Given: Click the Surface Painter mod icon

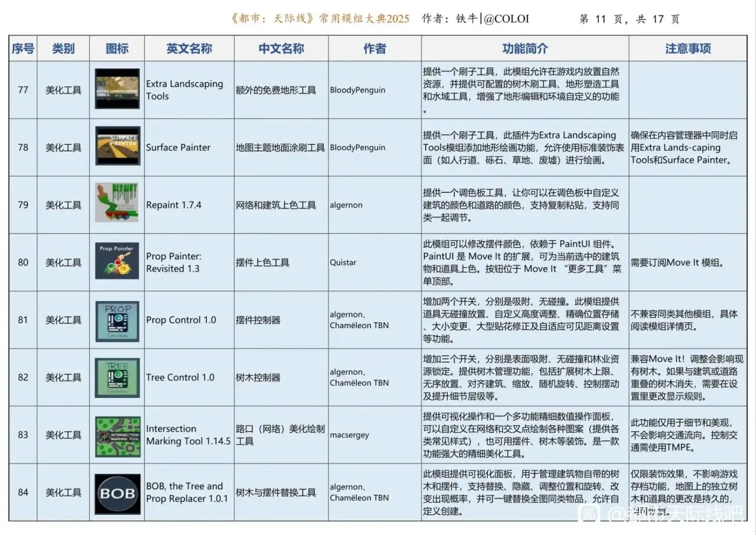Looking at the screenshot, I should (117, 146).
